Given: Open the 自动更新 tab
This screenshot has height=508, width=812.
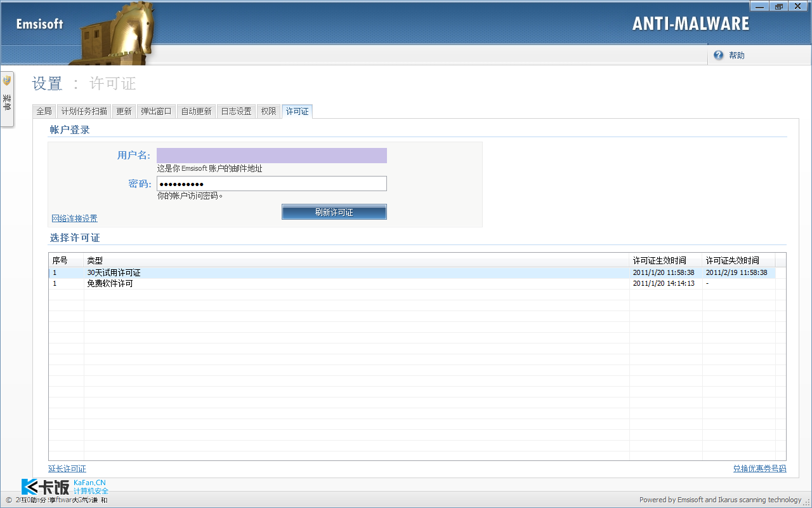Looking at the screenshot, I should point(196,111).
